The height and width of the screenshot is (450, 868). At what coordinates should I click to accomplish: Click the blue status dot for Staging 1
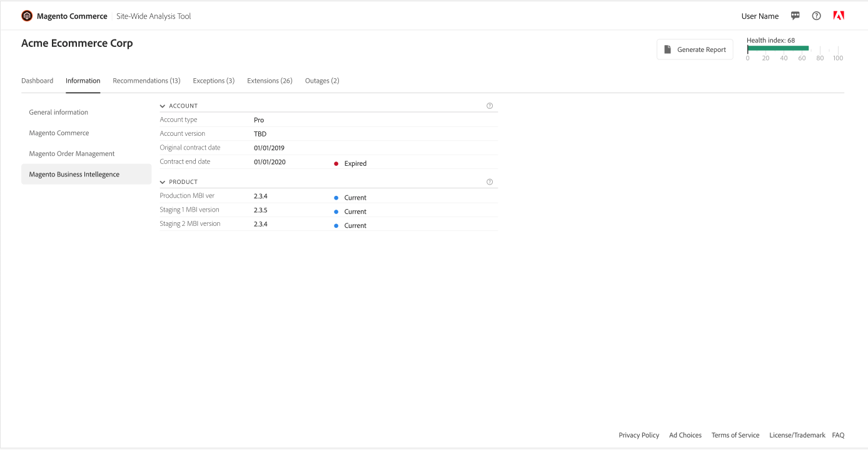tap(336, 212)
